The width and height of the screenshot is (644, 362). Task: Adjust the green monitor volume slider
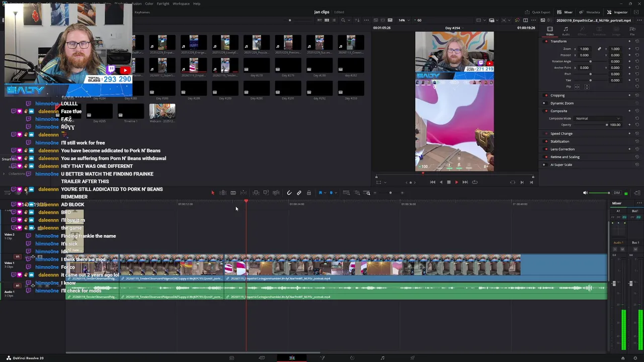600,193
